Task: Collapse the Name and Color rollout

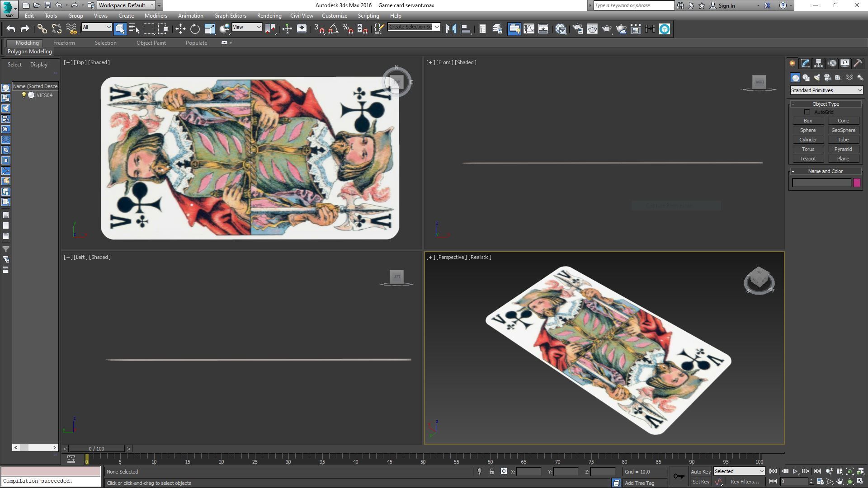Action: 826,171
